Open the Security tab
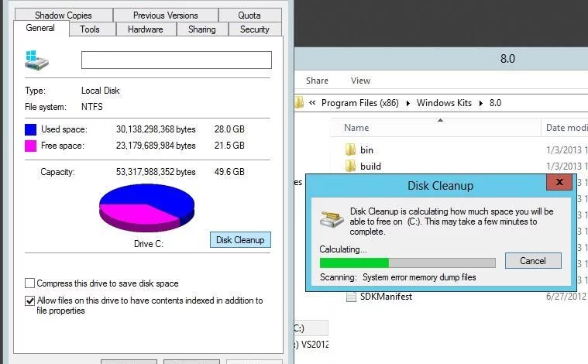588x364 pixels. coord(255,29)
